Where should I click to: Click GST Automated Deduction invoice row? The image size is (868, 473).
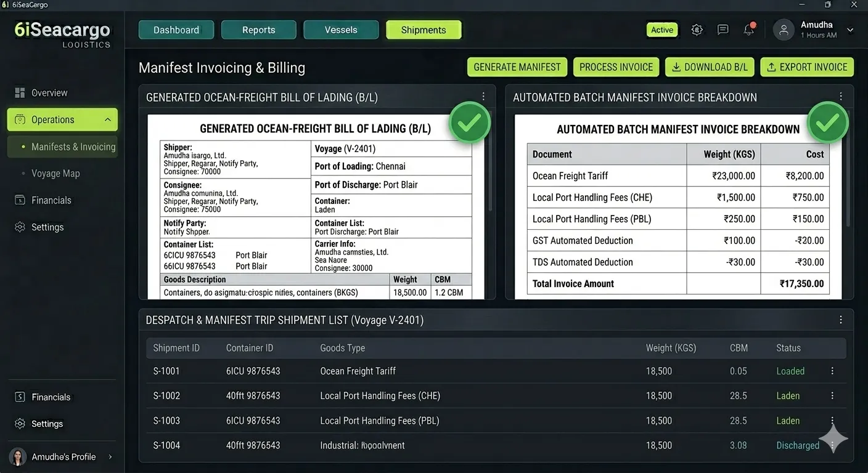(678, 240)
